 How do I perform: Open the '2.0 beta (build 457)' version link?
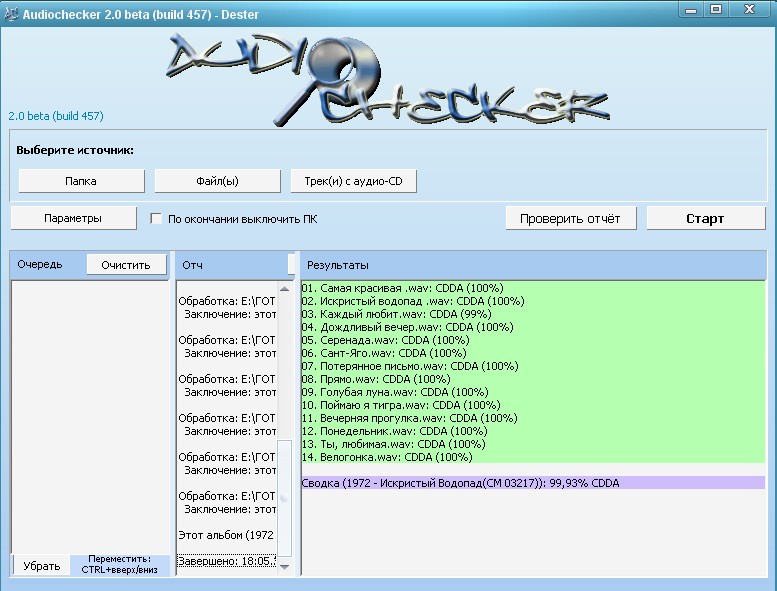pos(56,116)
